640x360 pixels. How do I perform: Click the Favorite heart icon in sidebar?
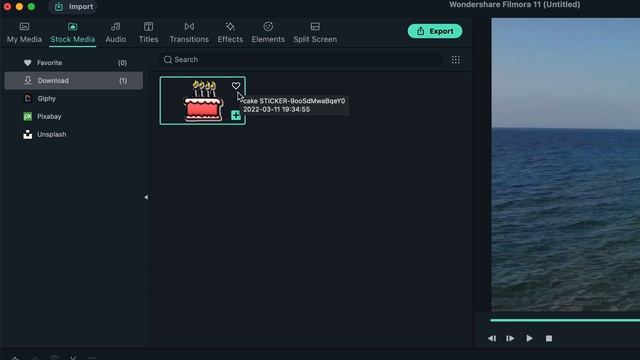(27, 63)
